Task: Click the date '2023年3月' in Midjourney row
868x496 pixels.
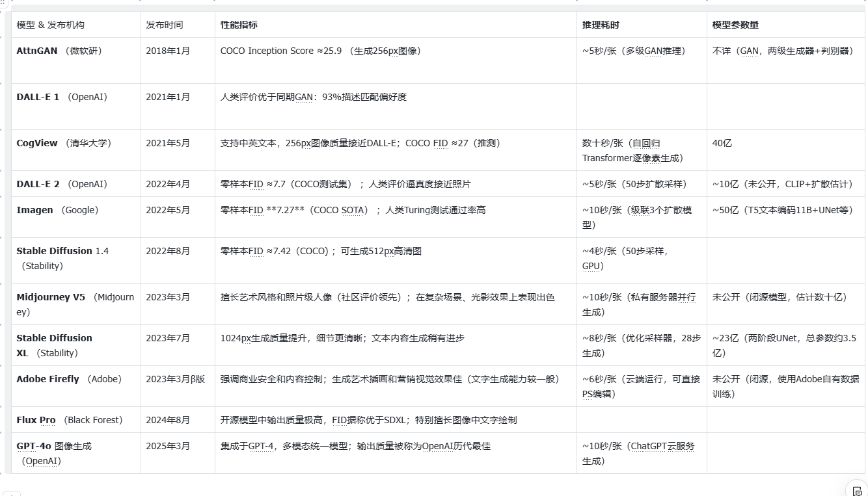Action: tap(168, 297)
